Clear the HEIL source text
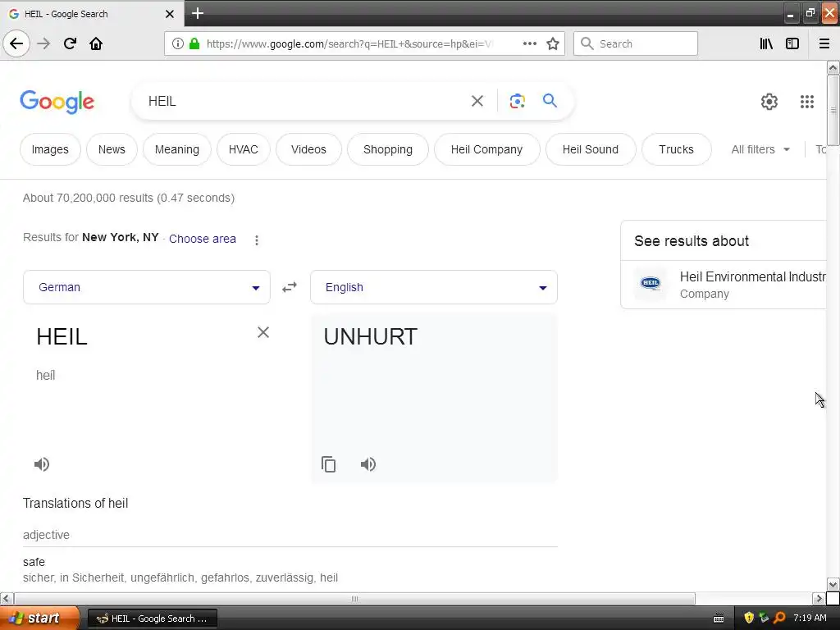Image resolution: width=840 pixels, height=630 pixels. [263, 332]
